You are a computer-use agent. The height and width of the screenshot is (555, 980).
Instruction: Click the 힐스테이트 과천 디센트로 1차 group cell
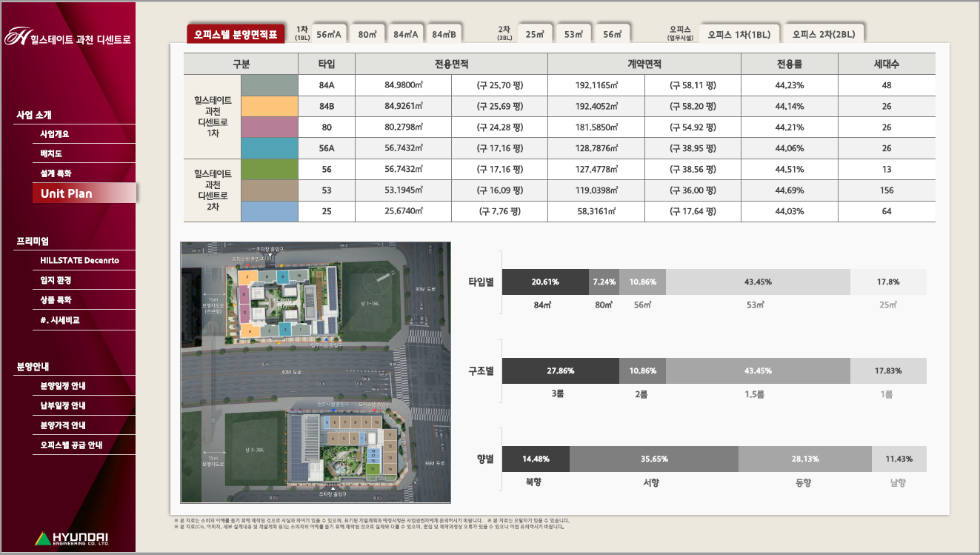click(213, 116)
